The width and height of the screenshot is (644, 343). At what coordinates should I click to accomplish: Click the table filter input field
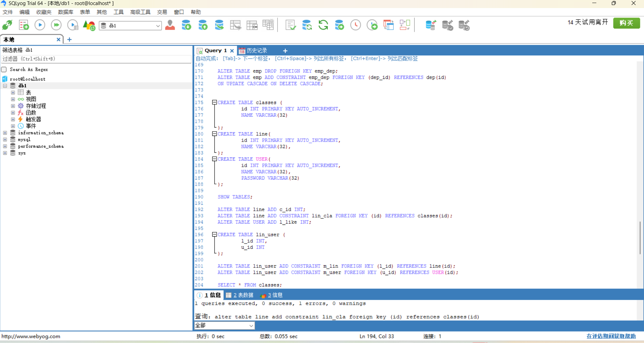pos(96,59)
